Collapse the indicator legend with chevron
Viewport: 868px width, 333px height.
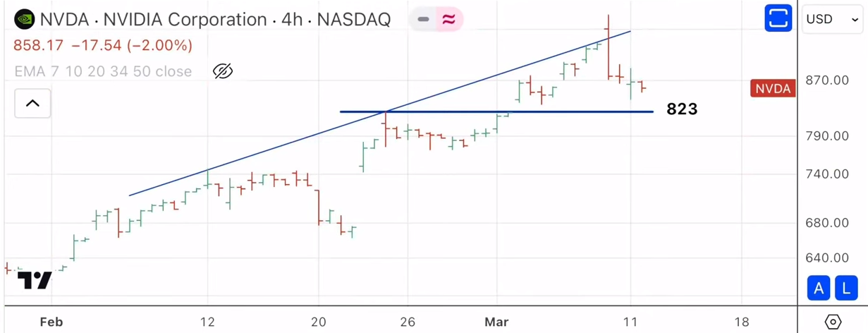pos(32,104)
